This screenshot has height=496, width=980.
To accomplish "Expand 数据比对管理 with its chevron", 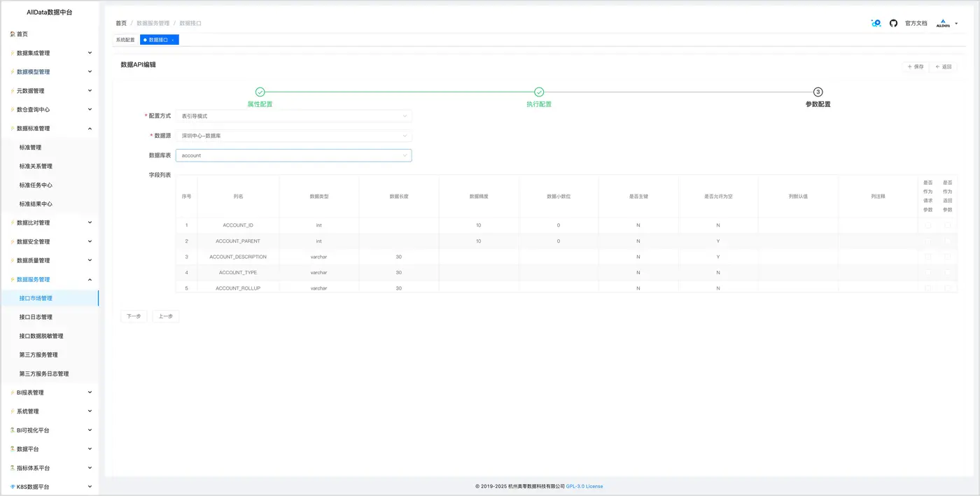I will (90, 222).
